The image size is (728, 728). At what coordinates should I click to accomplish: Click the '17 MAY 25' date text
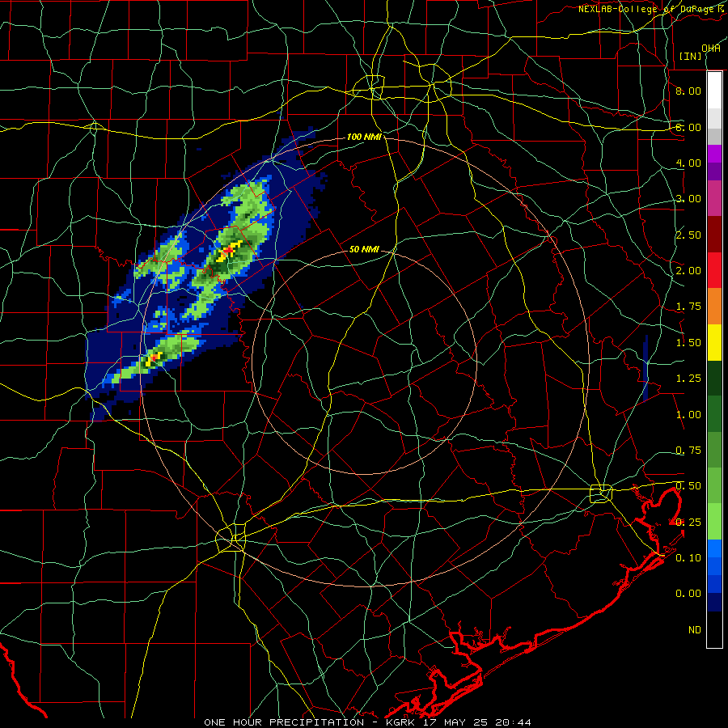tap(453, 722)
